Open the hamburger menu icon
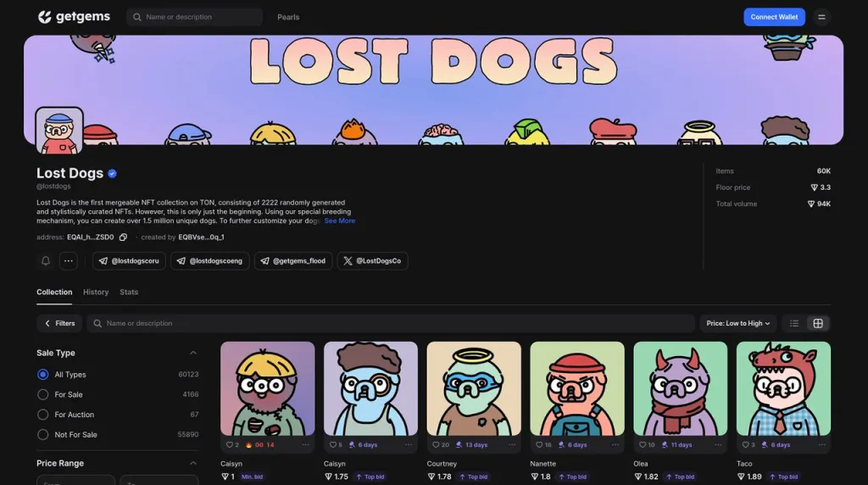The height and width of the screenshot is (485, 868). coord(821,17)
